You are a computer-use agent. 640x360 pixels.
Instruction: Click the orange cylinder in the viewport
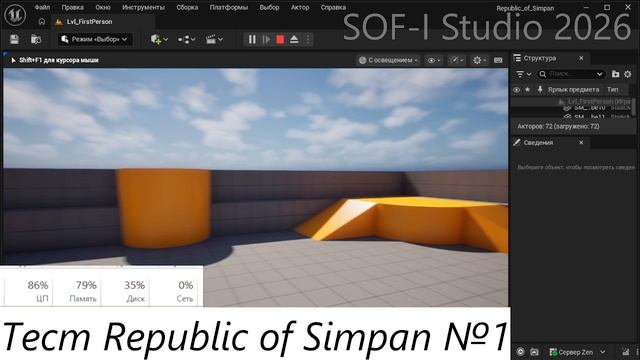[x=164, y=207]
